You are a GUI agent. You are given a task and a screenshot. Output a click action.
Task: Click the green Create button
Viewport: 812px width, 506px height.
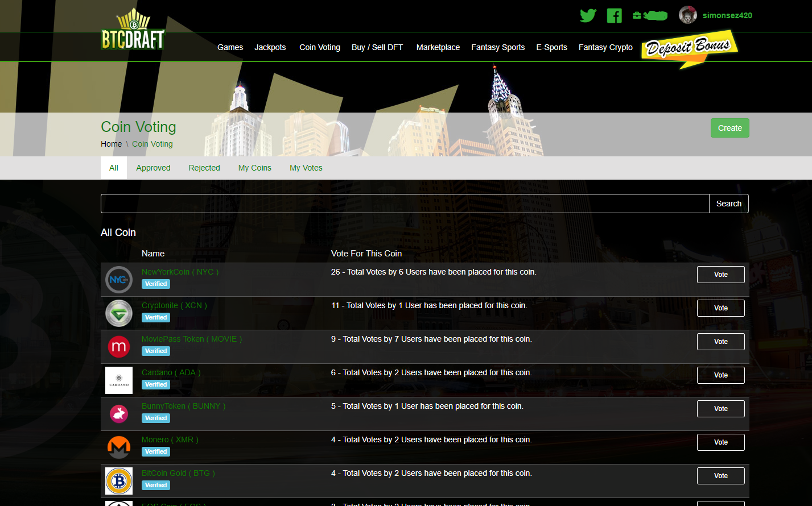[x=730, y=128]
